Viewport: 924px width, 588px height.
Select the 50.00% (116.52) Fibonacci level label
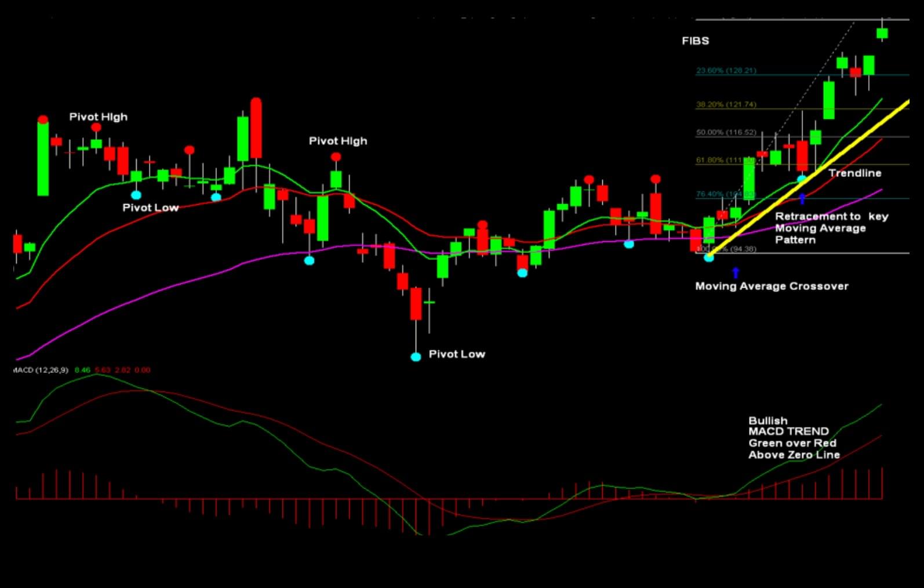pyautogui.click(x=726, y=132)
